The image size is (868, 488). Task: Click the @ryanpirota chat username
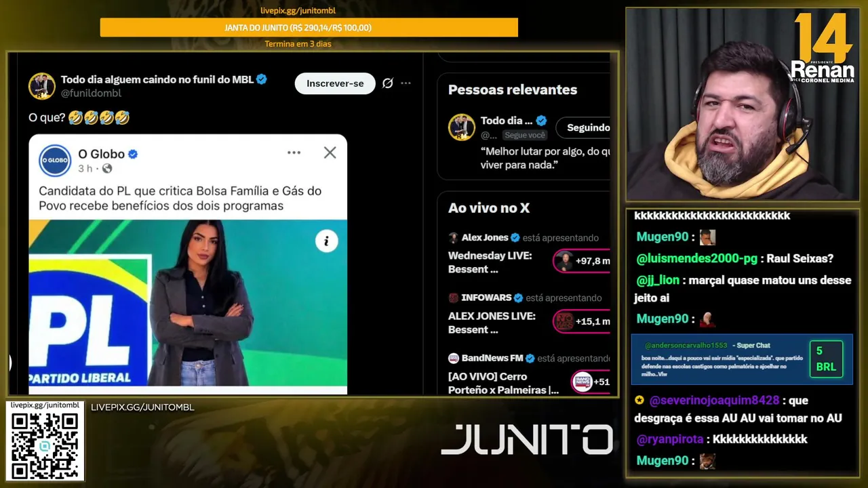[x=670, y=439]
